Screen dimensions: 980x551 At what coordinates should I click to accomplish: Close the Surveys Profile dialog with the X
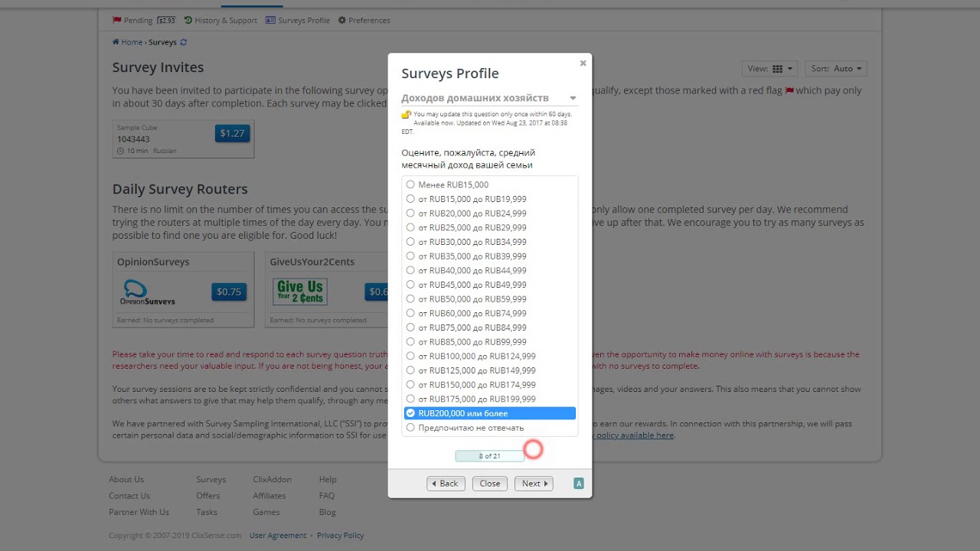[583, 64]
